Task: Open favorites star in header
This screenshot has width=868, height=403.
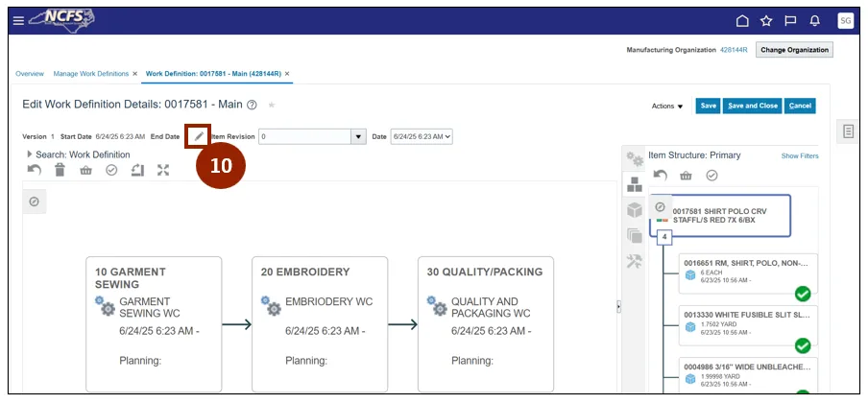Action: [766, 21]
